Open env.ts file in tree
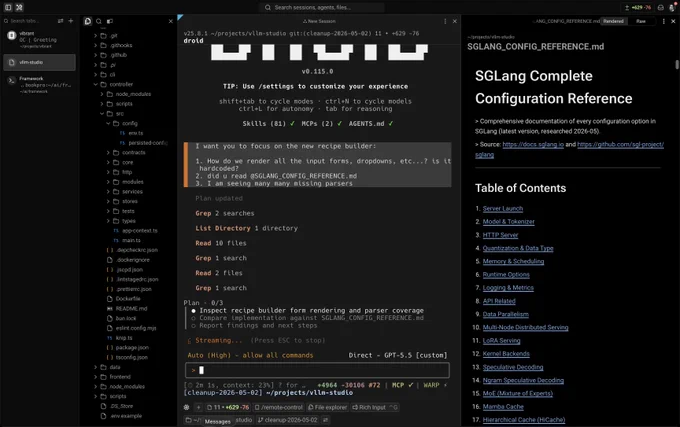This screenshot has height=427, width=680. pyautogui.click(x=136, y=133)
